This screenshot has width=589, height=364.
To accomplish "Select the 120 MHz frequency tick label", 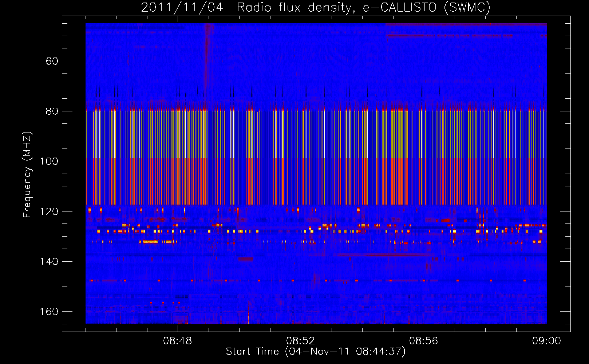I will pos(49,211).
